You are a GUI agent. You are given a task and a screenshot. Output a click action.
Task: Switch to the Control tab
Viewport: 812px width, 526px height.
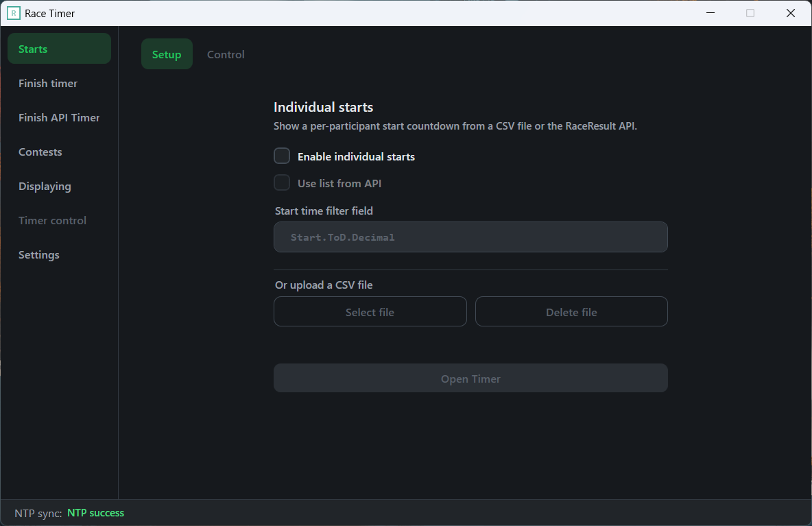pos(226,54)
